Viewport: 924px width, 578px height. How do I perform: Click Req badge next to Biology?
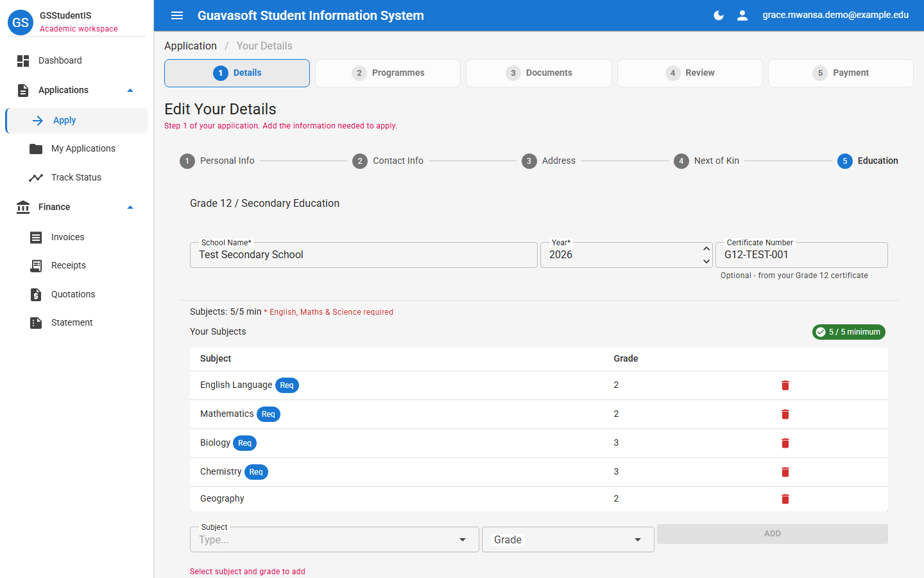click(x=244, y=443)
